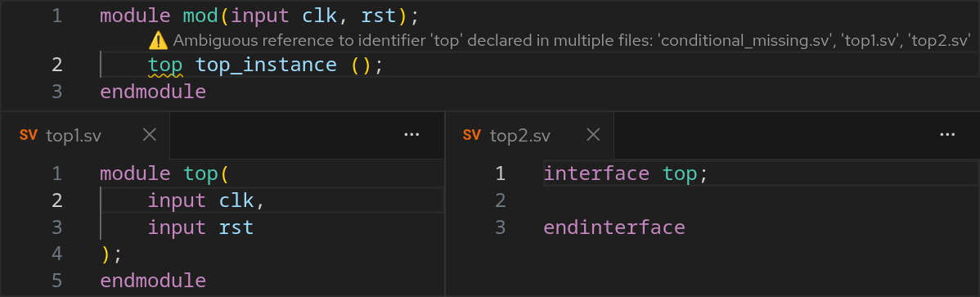Click 'interface top;' in top2.sv

click(x=627, y=173)
